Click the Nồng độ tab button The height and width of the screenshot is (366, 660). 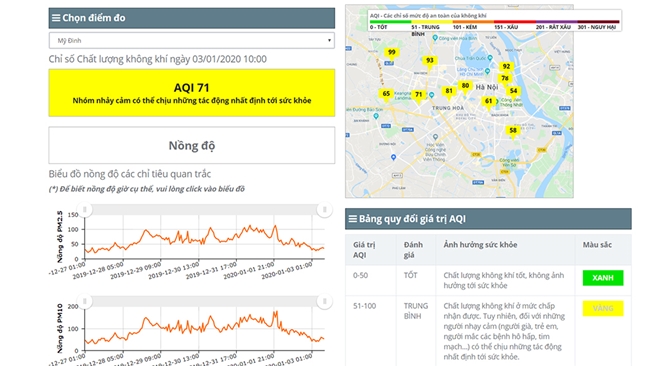point(192,145)
